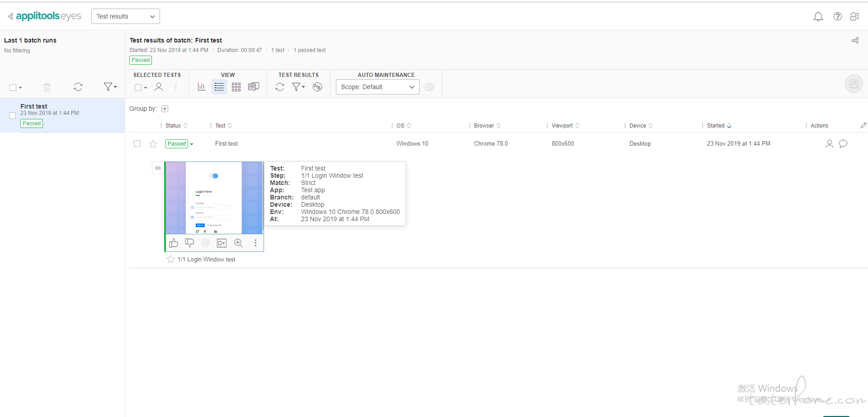Open the Login Window step thumbnail

215,198
